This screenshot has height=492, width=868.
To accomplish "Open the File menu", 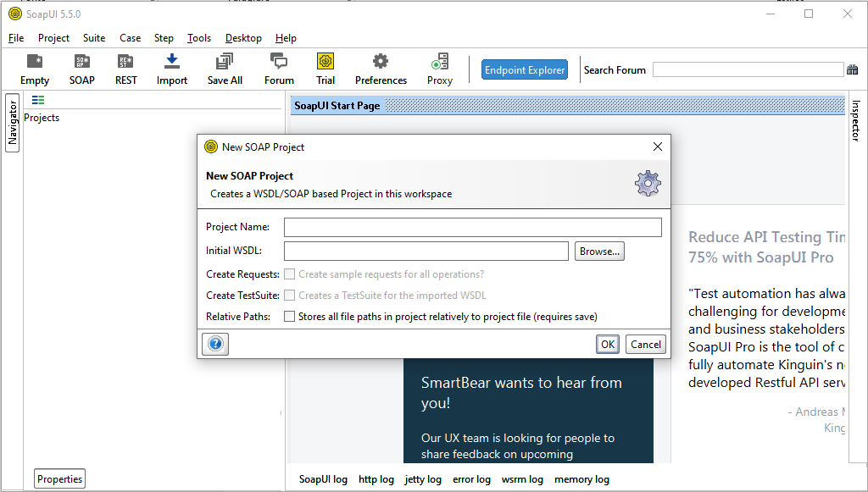I will coord(16,38).
